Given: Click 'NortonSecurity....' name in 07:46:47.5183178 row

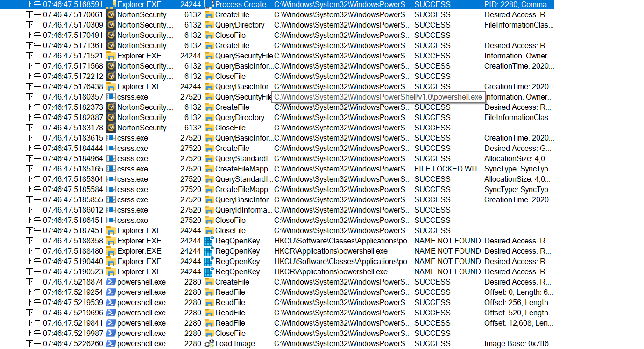Looking at the screenshot, I should (145, 128).
